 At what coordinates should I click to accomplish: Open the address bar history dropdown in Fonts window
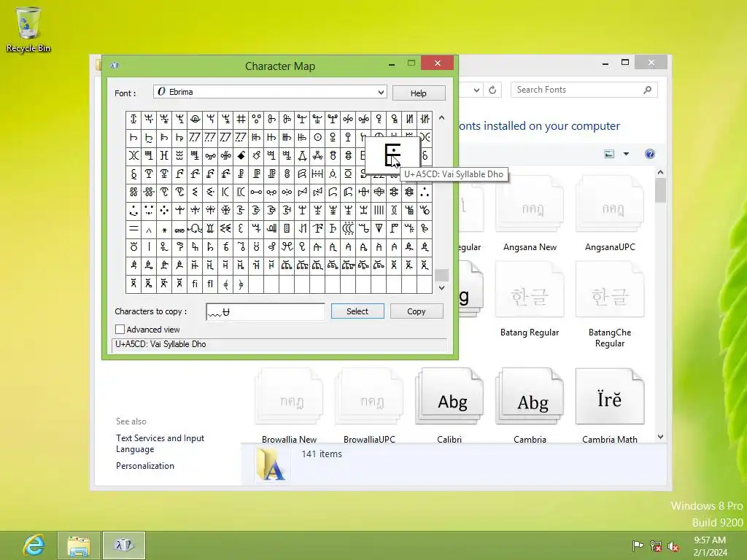[x=476, y=90]
